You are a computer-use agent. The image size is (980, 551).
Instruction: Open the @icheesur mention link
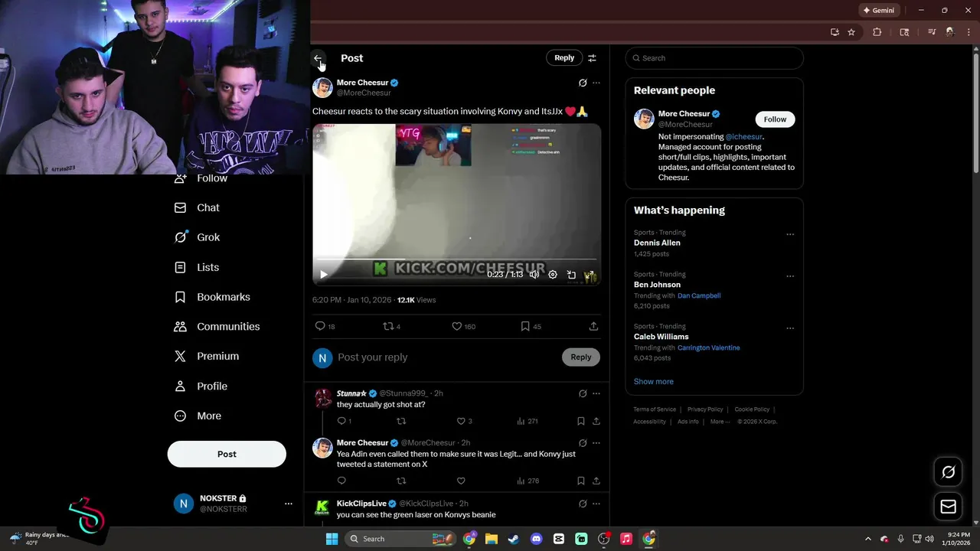[744, 137]
